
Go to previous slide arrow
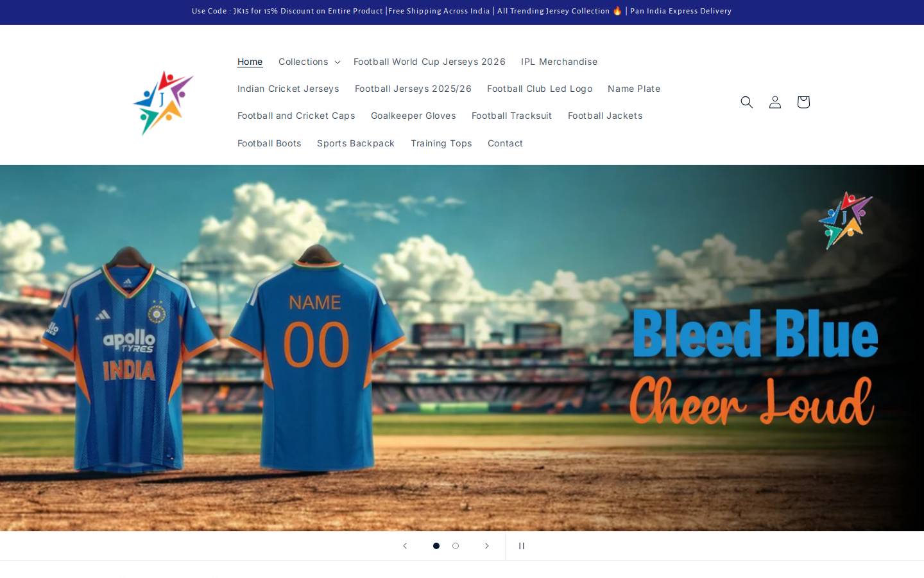(405, 546)
